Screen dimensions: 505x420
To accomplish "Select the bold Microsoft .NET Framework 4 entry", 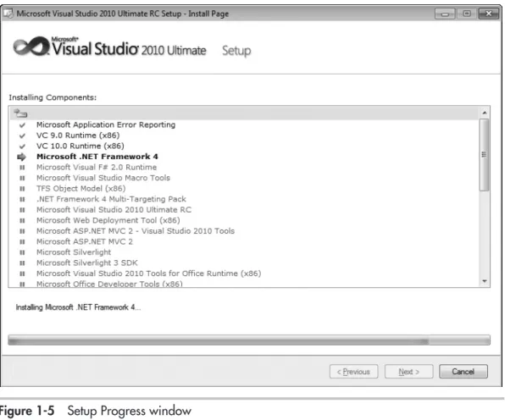I will click(97, 157).
